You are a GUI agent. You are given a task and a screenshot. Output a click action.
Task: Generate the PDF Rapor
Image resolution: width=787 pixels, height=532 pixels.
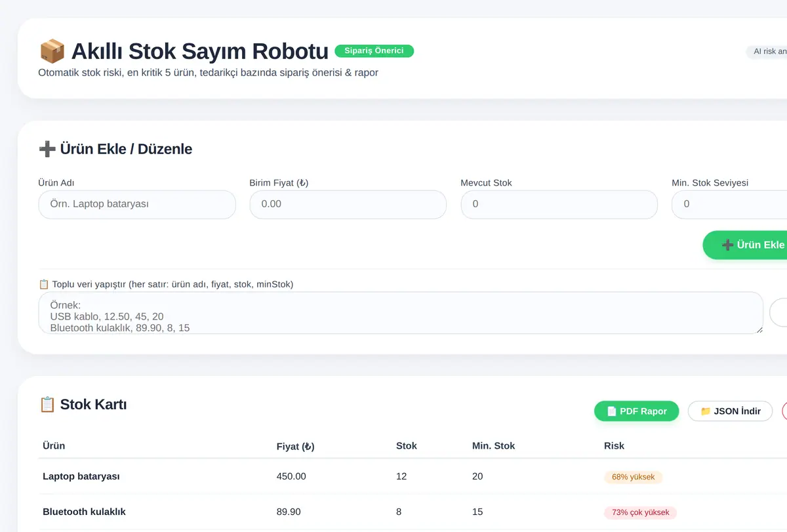[x=636, y=411]
